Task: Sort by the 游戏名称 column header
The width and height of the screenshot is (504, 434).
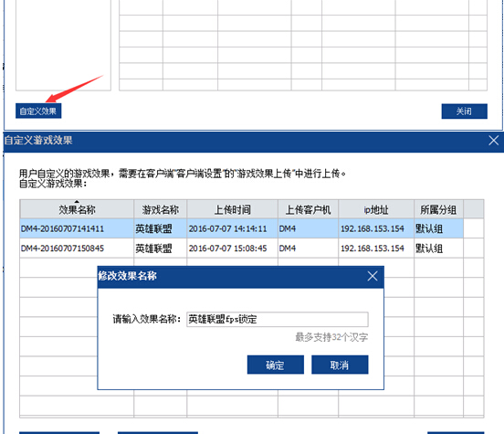Action: (x=161, y=209)
